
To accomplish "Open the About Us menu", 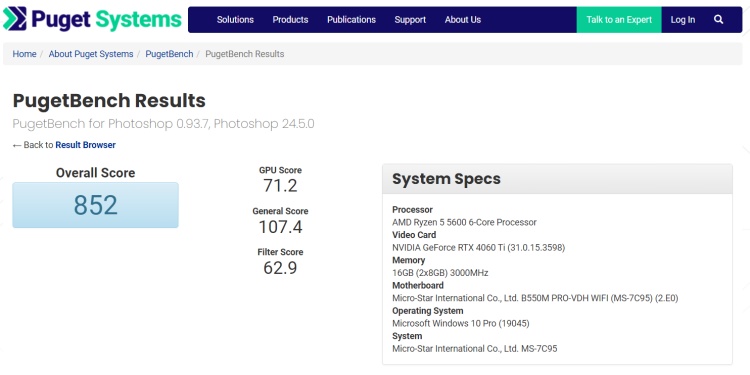I will point(463,20).
